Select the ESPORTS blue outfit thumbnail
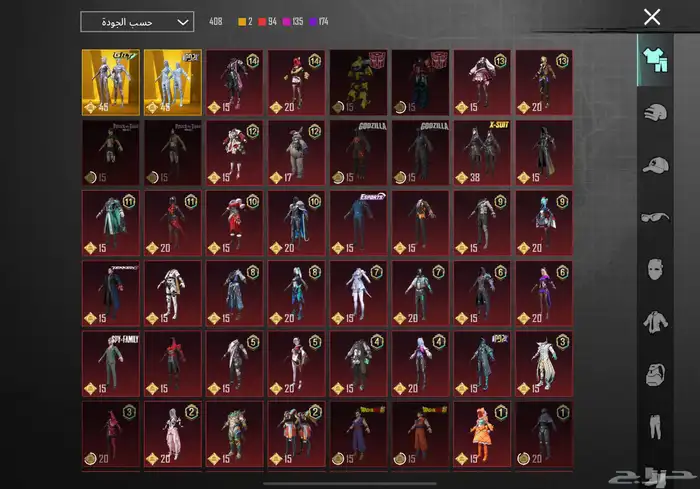 [x=358, y=220]
